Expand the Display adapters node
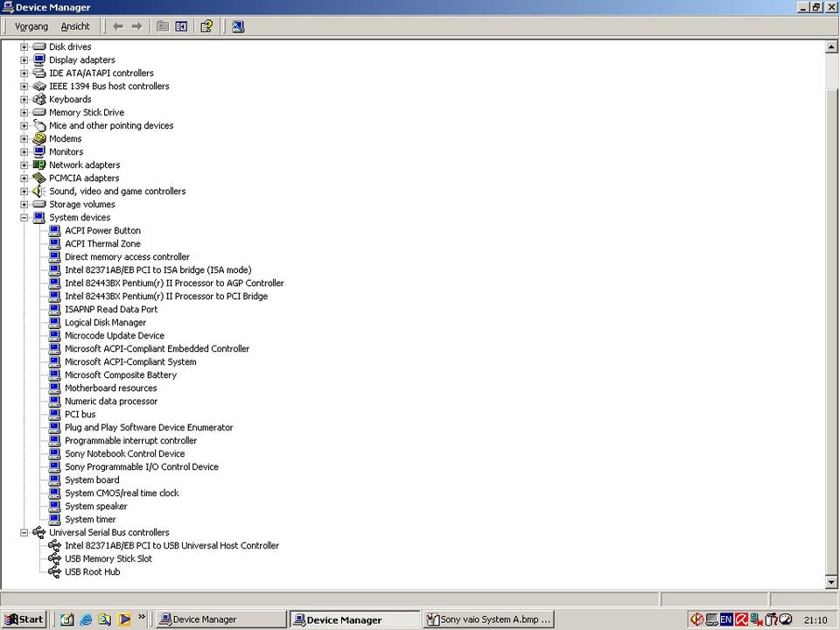840x630 pixels. click(24, 60)
